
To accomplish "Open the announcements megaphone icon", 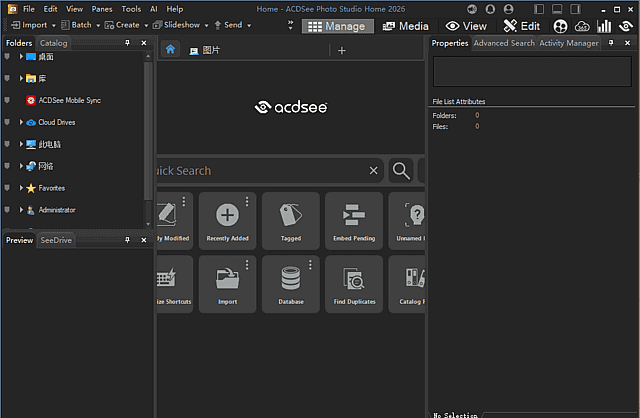I will (x=472, y=9).
